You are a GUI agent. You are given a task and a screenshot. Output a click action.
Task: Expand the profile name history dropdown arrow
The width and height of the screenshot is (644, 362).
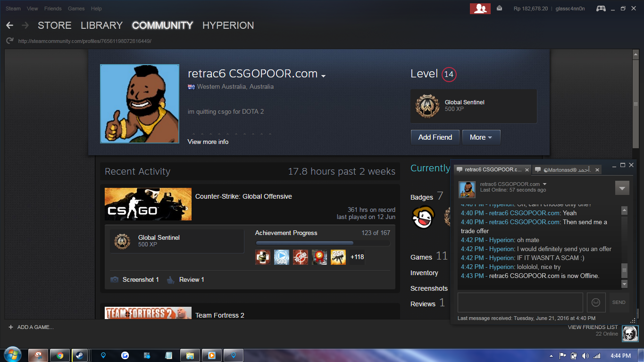coord(323,76)
